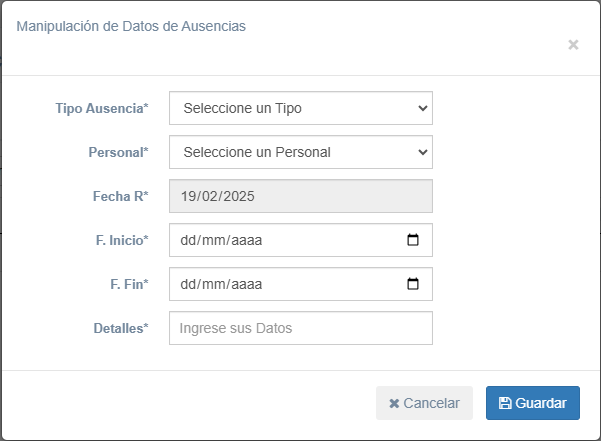Click the Personal field label

118,152
